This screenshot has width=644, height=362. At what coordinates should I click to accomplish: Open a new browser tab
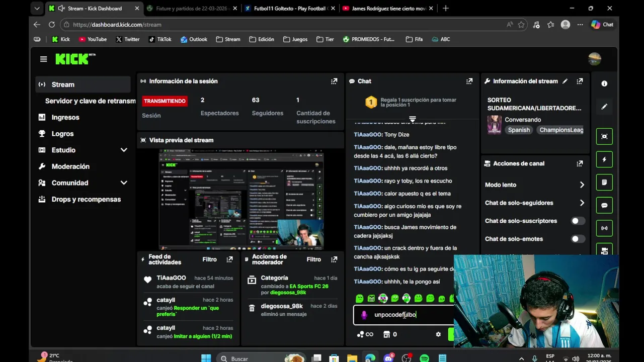446,9
